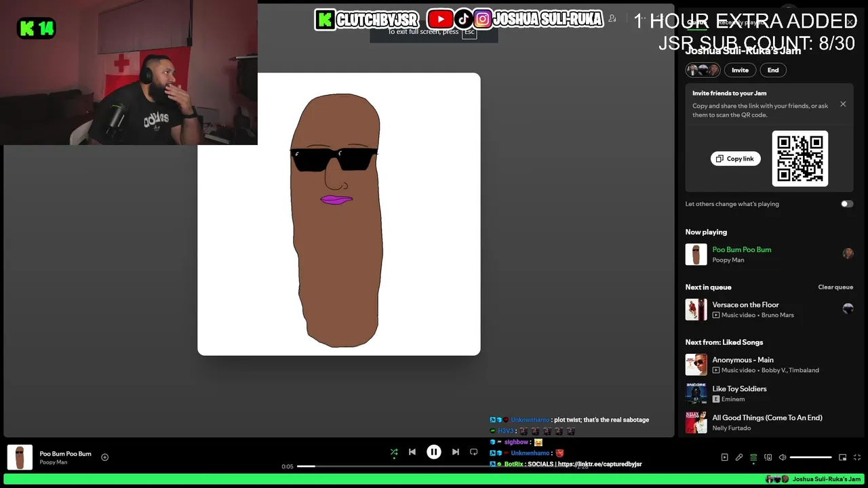Viewport: 868px width, 488px height.
Task: Select All Good Things (Come To An End)
Action: click(x=767, y=418)
